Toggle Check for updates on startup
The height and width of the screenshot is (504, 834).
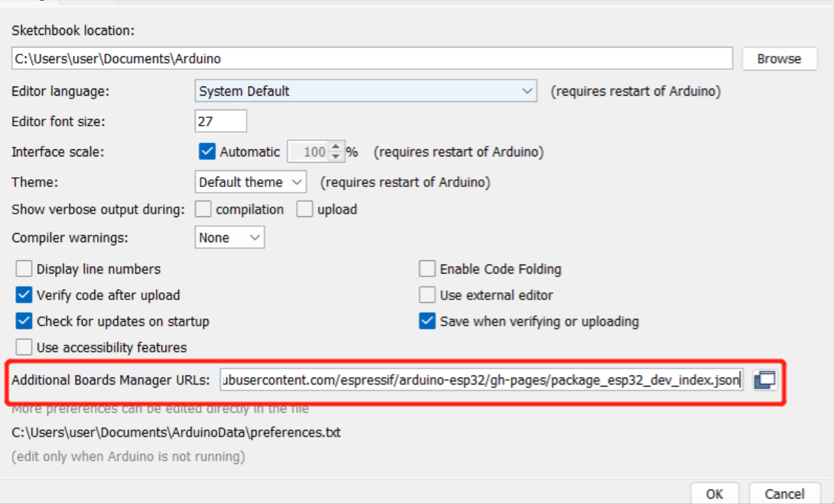tap(24, 322)
